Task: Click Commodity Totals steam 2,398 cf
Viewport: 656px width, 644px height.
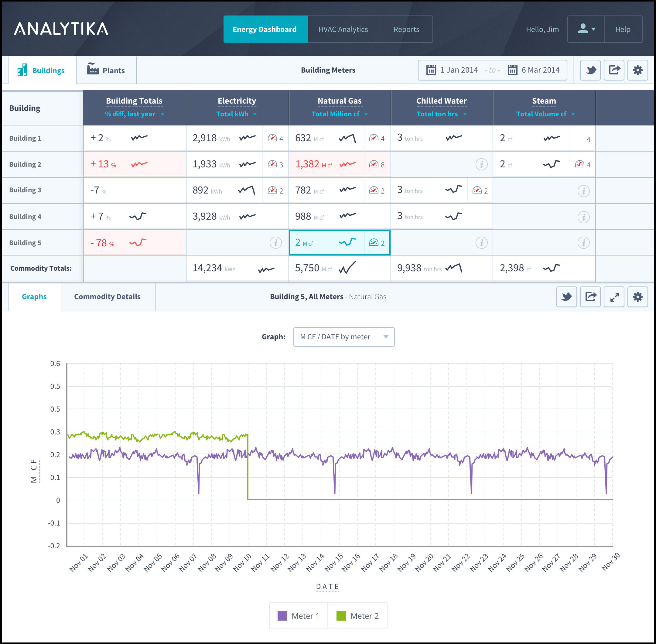Action: pos(515,268)
